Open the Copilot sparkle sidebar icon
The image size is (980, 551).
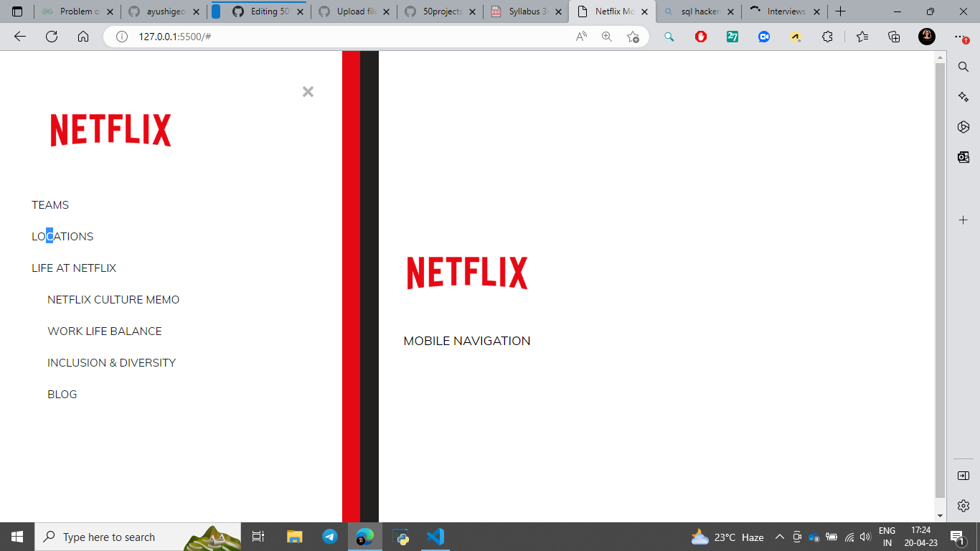tap(963, 97)
